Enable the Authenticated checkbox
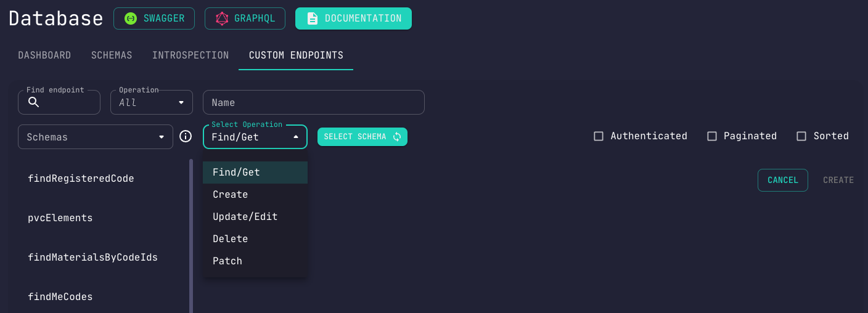 click(599, 136)
